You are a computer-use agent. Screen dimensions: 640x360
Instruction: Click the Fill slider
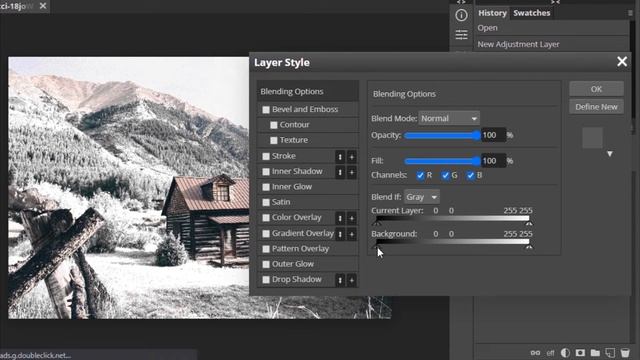click(x=442, y=161)
